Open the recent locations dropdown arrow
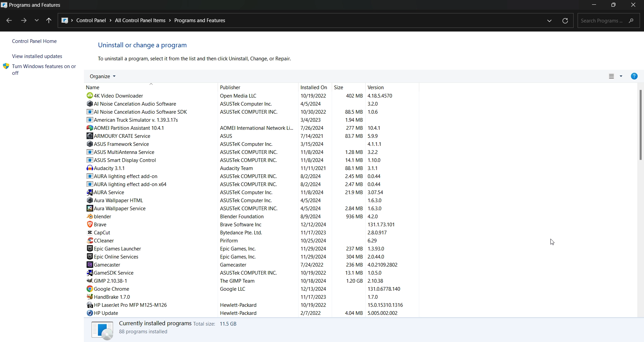This screenshot has width=644, height=342. 37,21
